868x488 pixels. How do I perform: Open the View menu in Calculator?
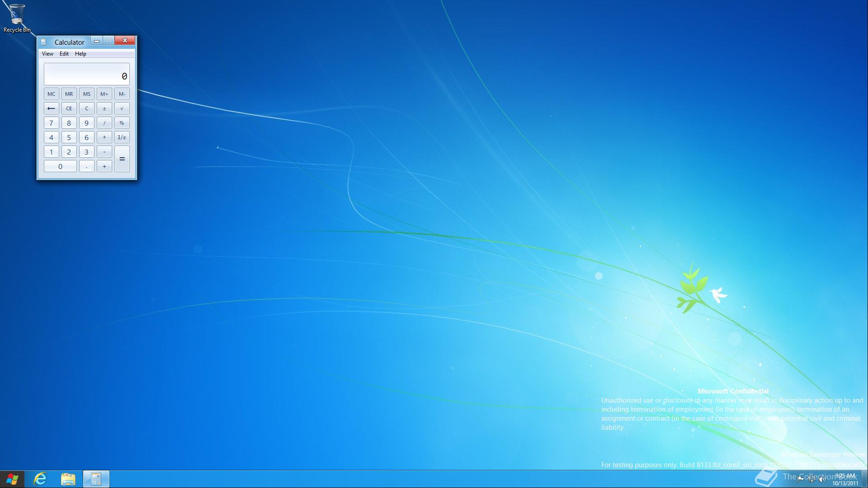point(47,54)
